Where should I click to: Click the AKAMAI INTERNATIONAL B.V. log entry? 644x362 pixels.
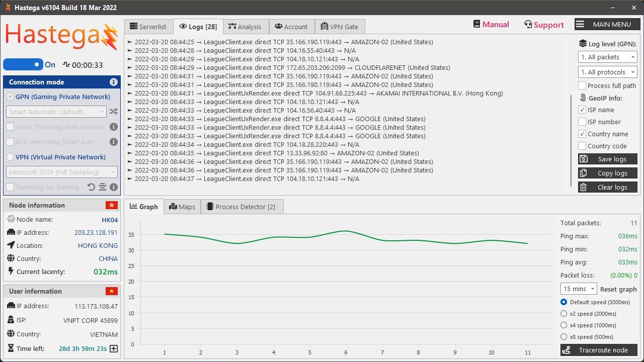(x=315, y=93)
